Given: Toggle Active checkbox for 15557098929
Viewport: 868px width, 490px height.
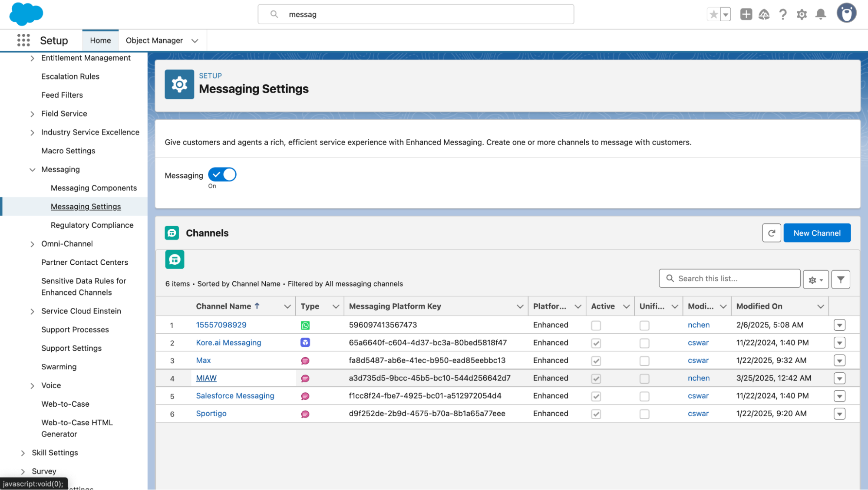Looking at the screenshot, I should coord(596,326).
